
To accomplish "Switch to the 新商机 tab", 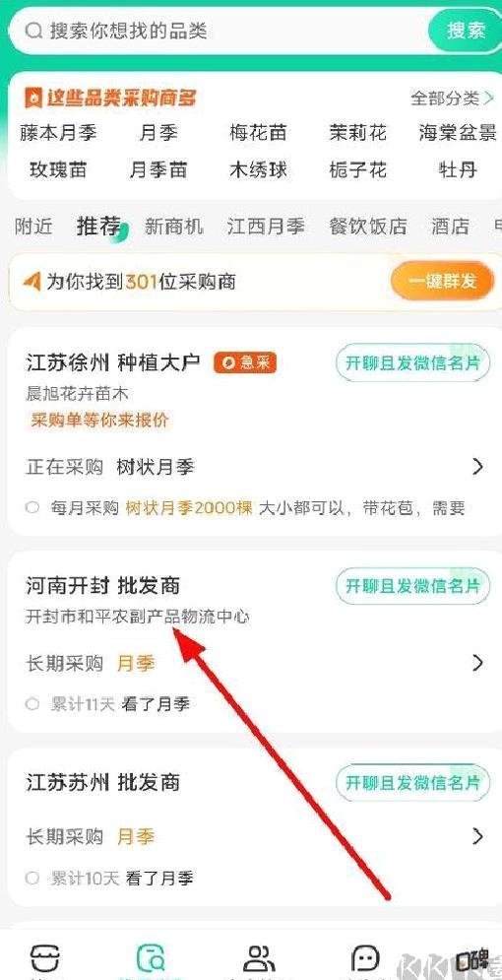I will (x=173, y=226).
